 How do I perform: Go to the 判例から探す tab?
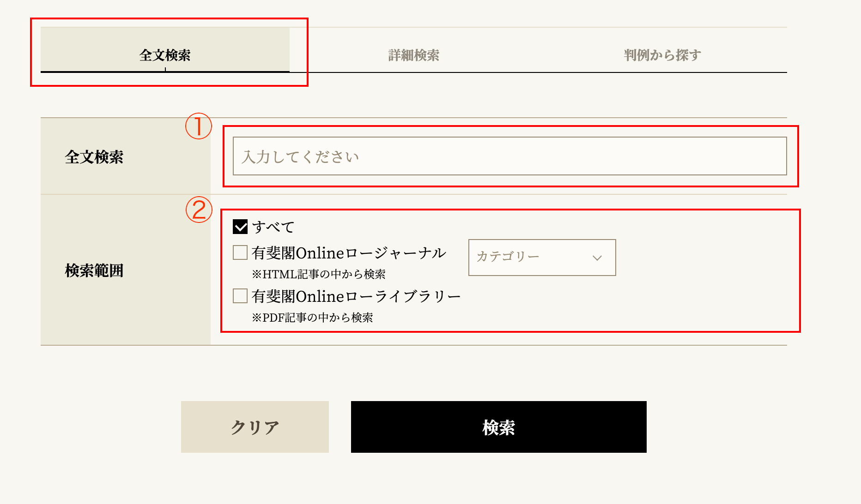(x=662, y=55)
